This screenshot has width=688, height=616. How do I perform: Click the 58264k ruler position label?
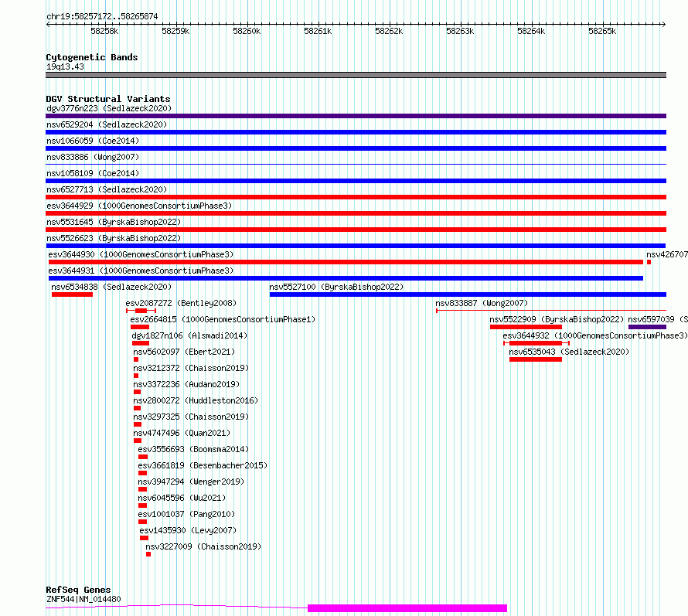pos(531,31)
